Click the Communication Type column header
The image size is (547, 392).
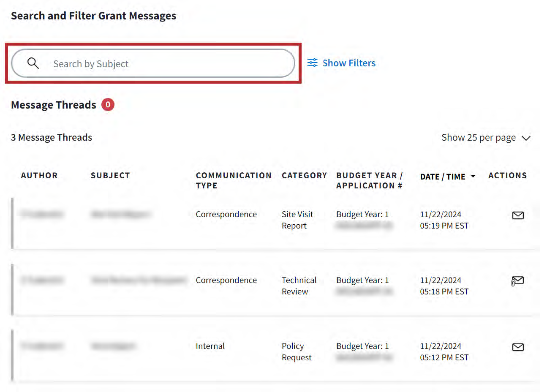[233, 180]
